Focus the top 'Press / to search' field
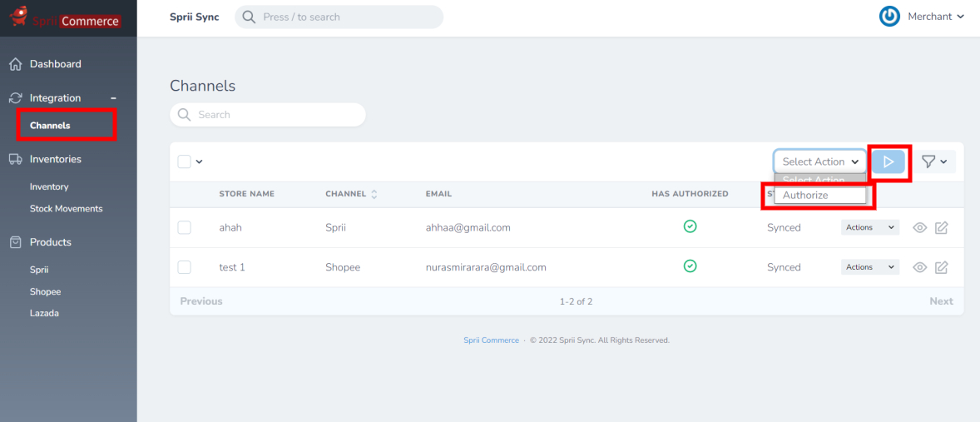The height and width of the screenshot is (422, 980). 339,17
